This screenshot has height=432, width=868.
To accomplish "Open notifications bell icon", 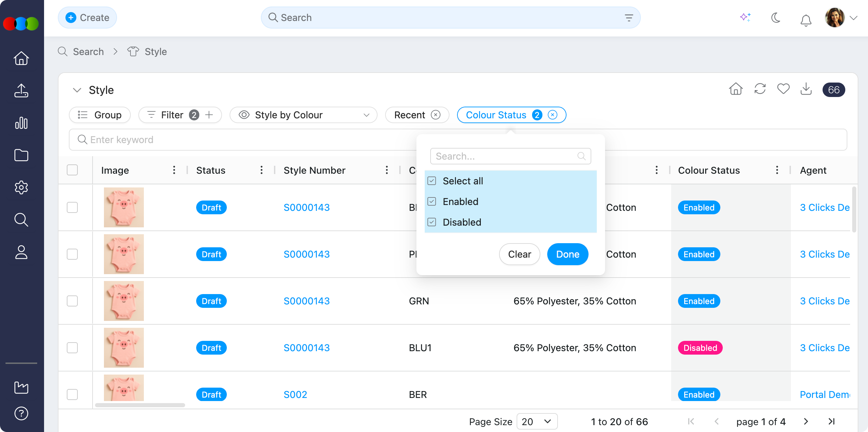I will pos(806,20).
